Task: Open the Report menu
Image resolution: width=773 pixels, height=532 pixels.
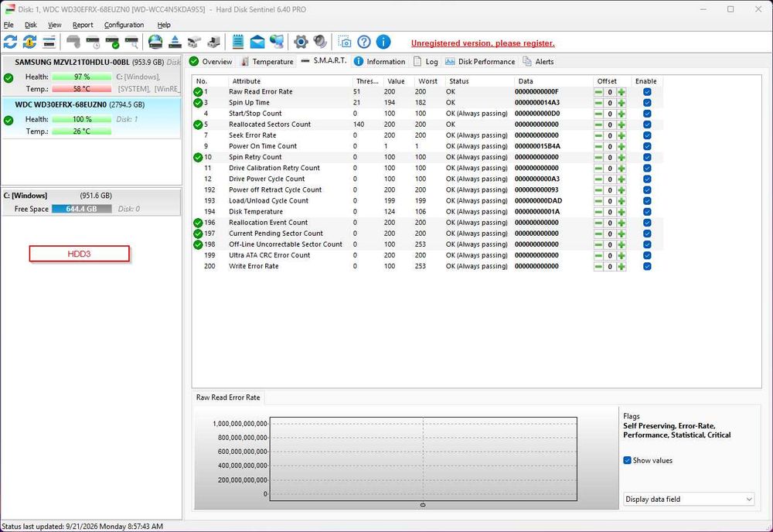Action: click(83, 25)
